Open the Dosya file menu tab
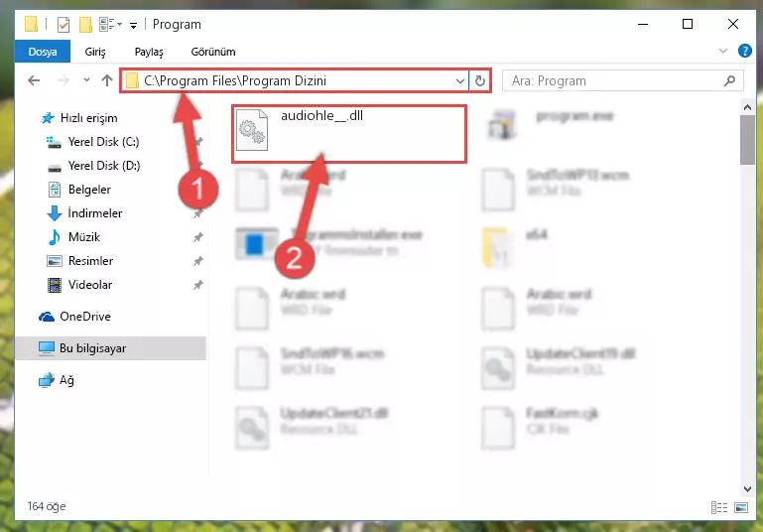The height and width of the screenshot is (532, 763). pos(43,52)
